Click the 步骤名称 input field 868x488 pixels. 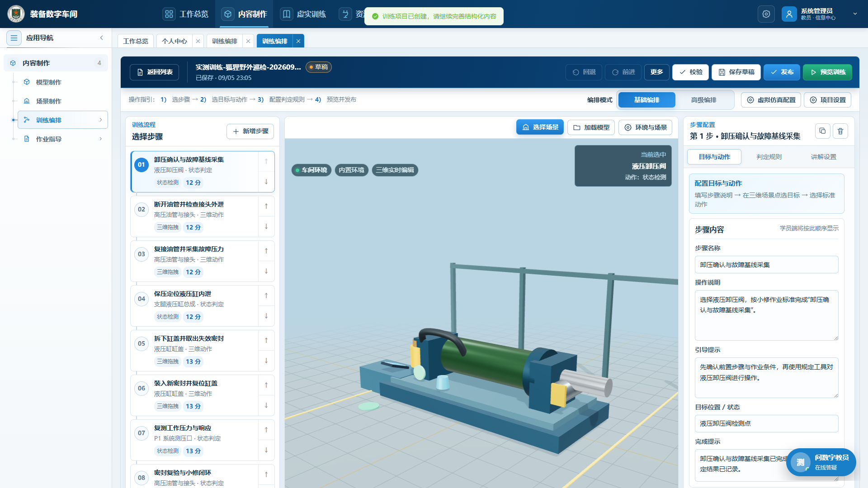click(x=766, y=265)
